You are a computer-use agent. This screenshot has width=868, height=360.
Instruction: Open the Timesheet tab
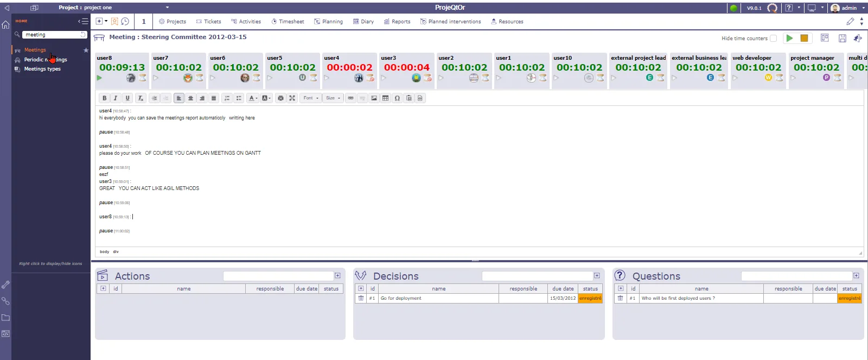click(x=288, y=22)
